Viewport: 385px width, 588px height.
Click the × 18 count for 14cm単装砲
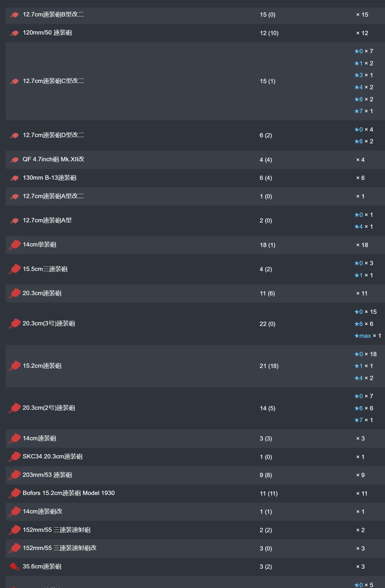click(362, 245)
